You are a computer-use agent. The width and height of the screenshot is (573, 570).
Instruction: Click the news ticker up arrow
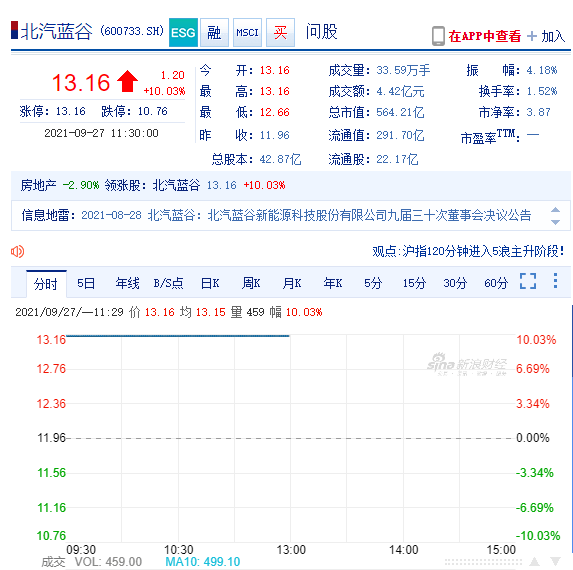[x=555, y=210]
